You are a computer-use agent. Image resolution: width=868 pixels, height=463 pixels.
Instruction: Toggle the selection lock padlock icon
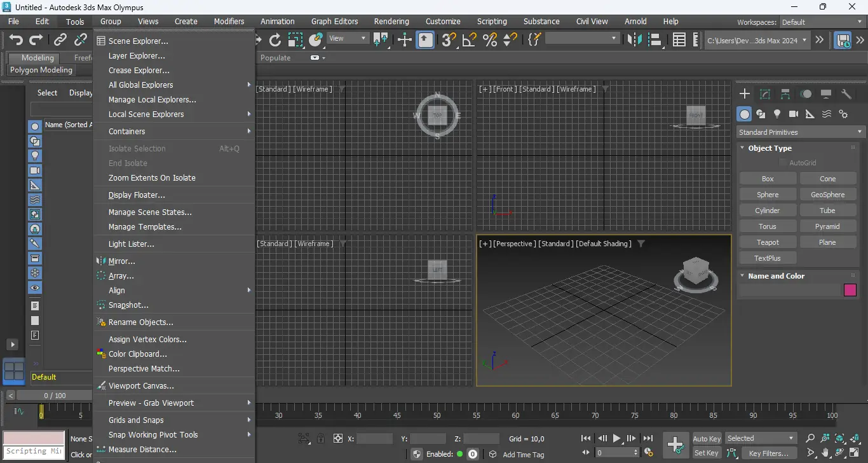[321, 438]
